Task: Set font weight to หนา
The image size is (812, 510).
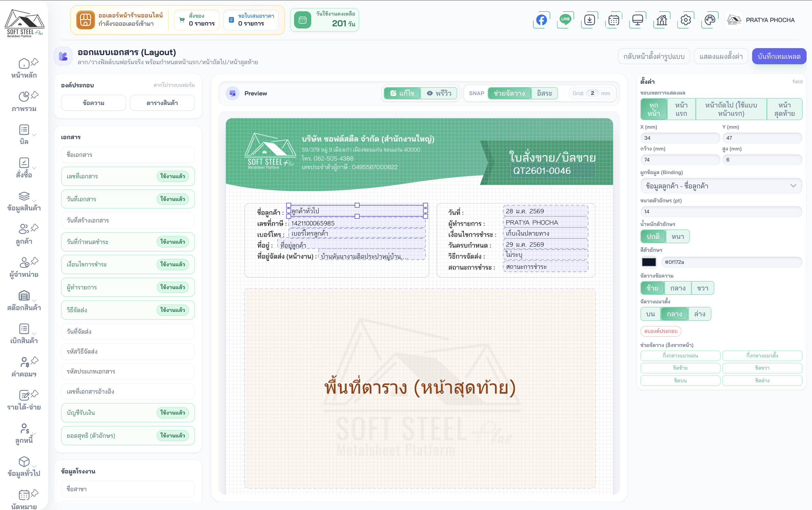Action: pos(677,236)
